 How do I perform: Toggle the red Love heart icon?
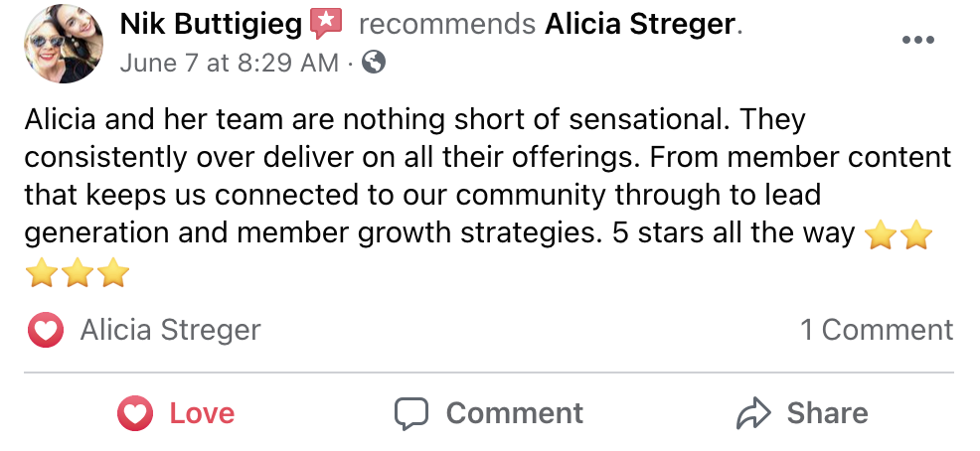(x=135, y=413)
